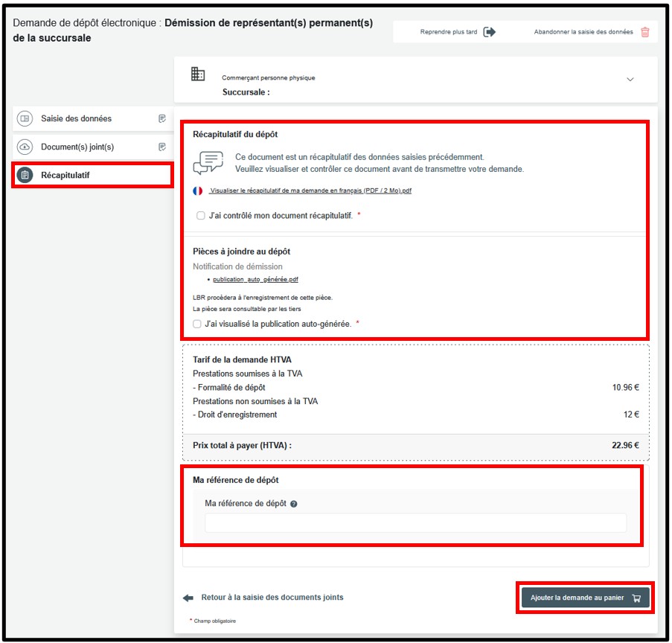Open the récapitulatif PDF in French link
Screen dimensions: 672x643
point(310,191)
